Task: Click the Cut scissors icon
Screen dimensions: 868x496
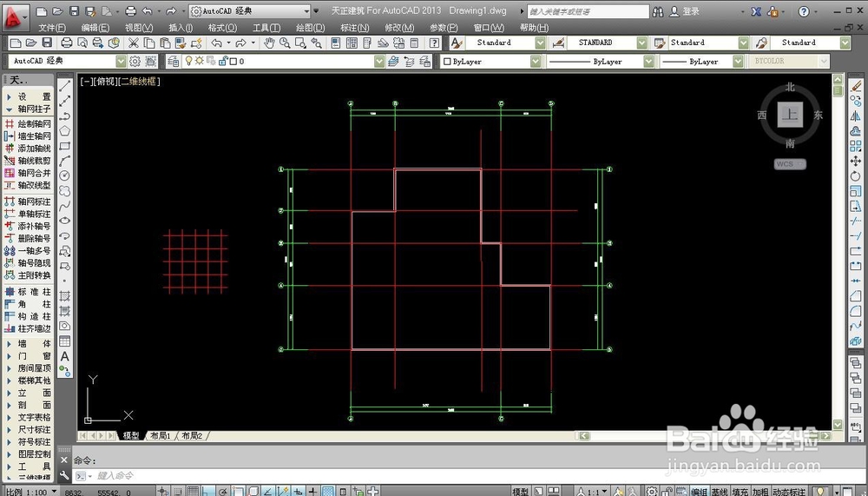Action: pos(134,43)
